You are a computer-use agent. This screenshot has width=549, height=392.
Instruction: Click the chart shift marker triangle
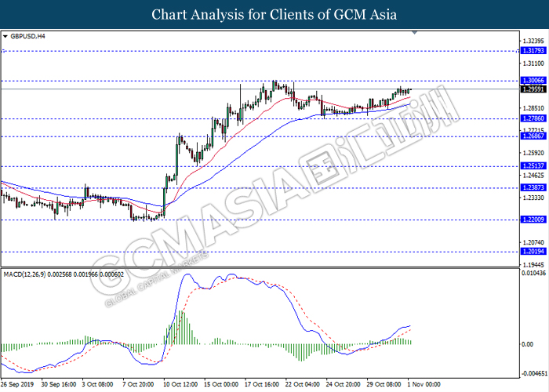pyautogui.click(x=415, y=33)
